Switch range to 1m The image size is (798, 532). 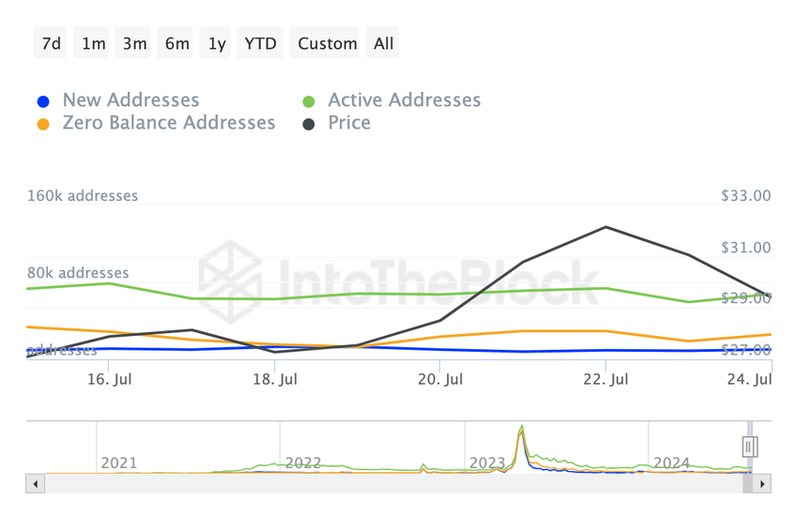[x=94, y=43]
